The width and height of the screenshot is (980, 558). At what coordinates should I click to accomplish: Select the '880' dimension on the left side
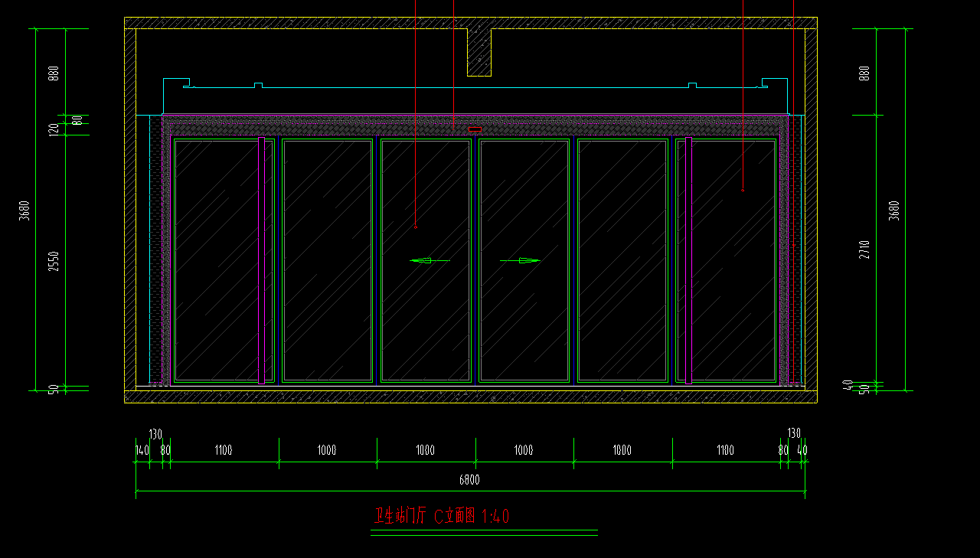(x=53, y=73)
